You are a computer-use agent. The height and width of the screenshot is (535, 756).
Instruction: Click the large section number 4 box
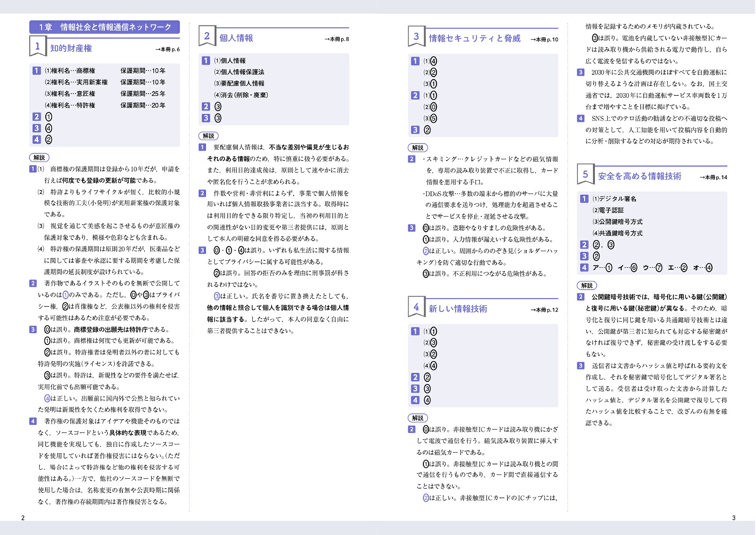[x=416, y=307]
